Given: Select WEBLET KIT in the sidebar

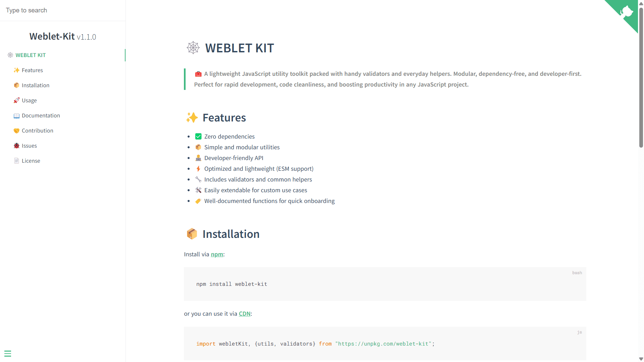Looking at the screenshot, I should [31, 55].
